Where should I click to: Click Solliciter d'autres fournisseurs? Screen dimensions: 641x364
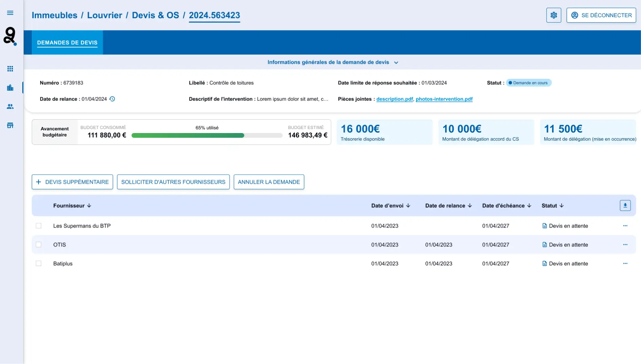tap(173, 182)
